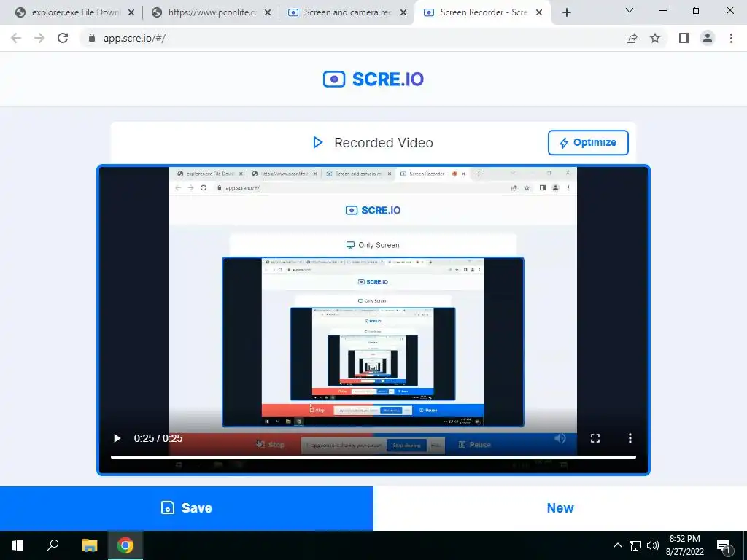Click the address bar URL

(134, 38)
